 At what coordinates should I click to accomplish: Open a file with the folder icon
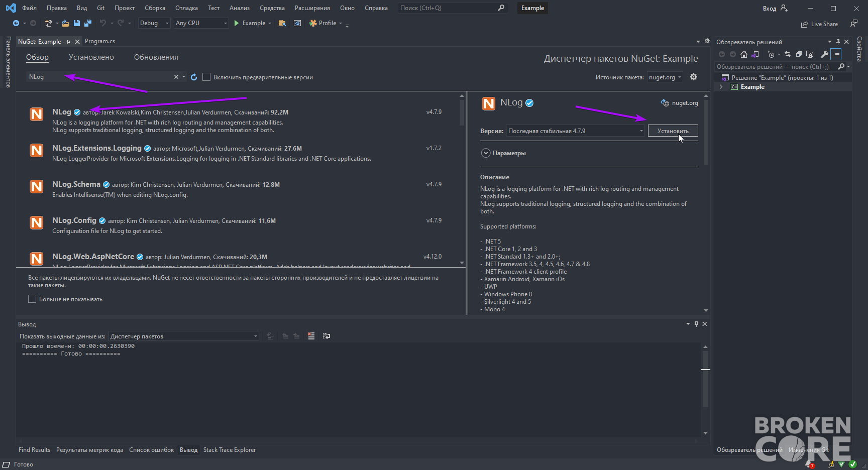tap(66, 23)
